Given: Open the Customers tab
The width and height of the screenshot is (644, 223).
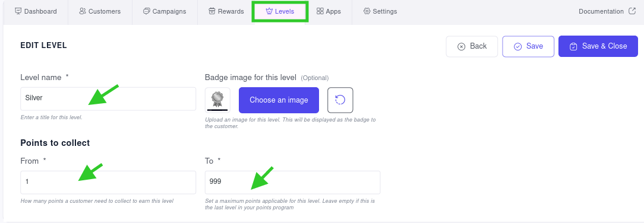Looking at the screenshot, I should pos(100,11).
